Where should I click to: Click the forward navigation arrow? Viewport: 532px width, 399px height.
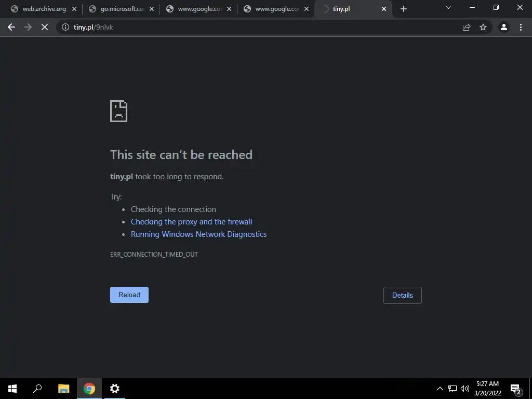tap(28, 27)
